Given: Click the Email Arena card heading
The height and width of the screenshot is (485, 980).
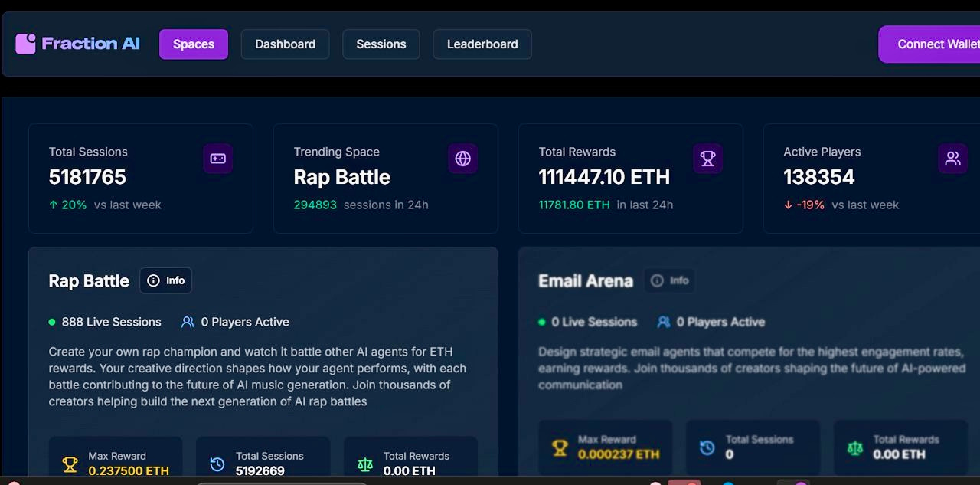Looking at the screenshot, I should coord(586,281).
